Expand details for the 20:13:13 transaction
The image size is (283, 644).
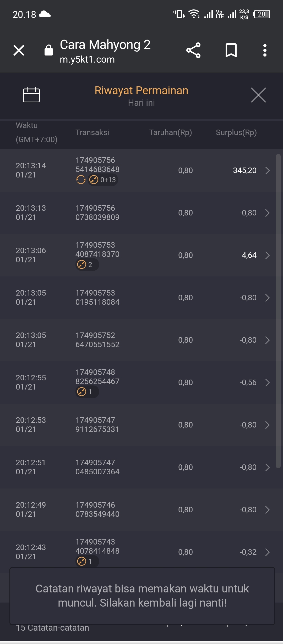click(267, 213)
